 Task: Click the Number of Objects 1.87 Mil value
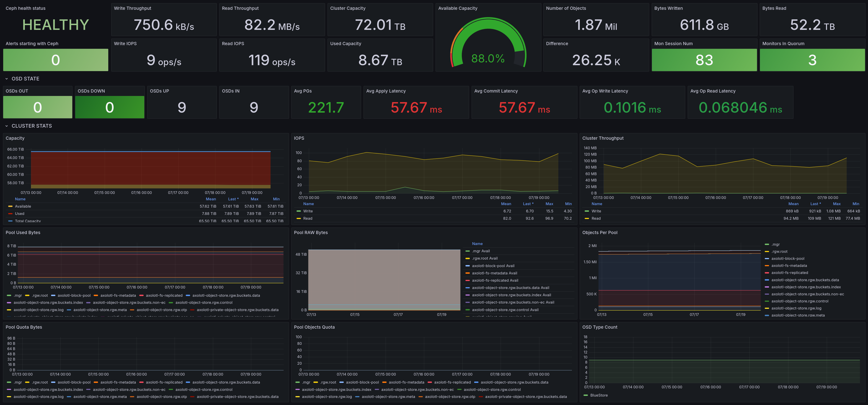coord(596,25)
